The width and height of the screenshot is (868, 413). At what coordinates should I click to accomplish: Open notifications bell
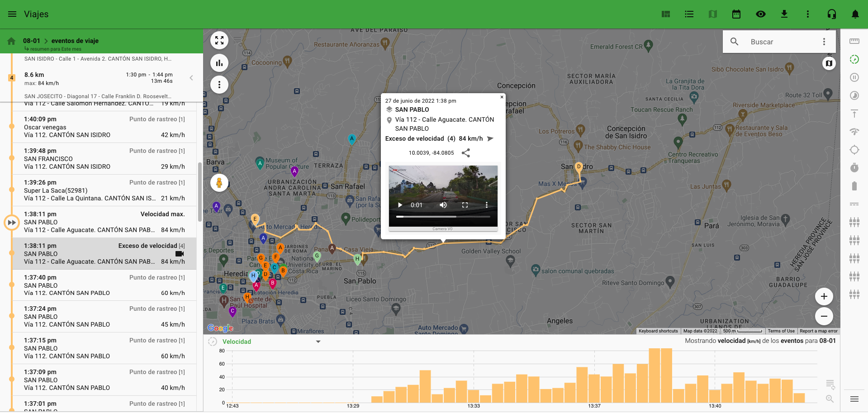(x=855, y=14)
